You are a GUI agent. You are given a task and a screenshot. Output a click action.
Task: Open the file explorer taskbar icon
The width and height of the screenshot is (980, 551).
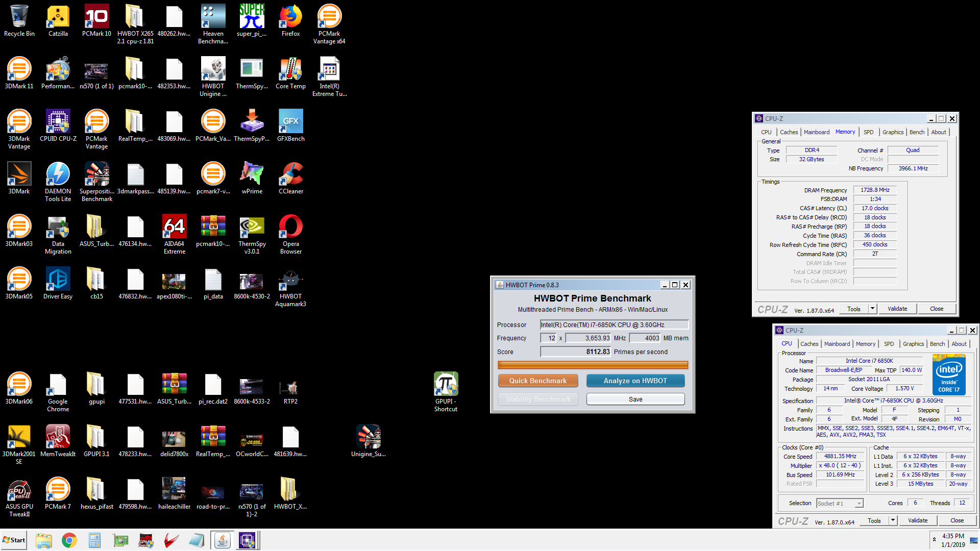click(x=44, y=540)
